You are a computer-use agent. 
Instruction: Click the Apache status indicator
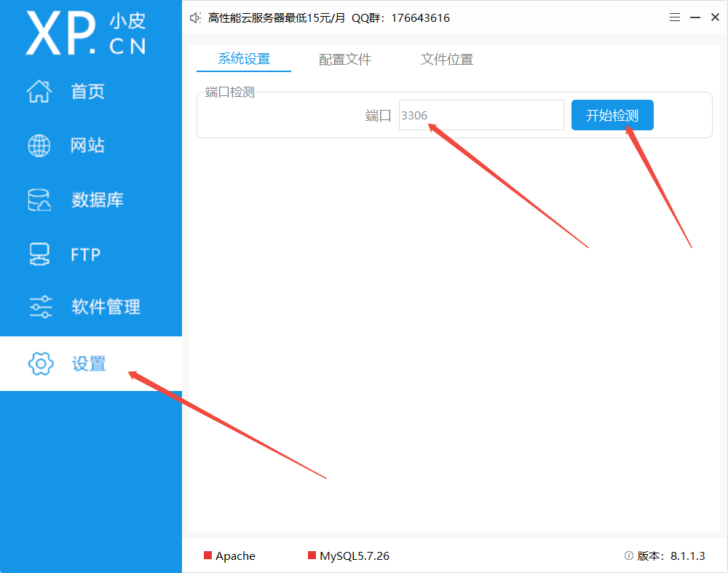pyautogui.click(x=230, y=556)
